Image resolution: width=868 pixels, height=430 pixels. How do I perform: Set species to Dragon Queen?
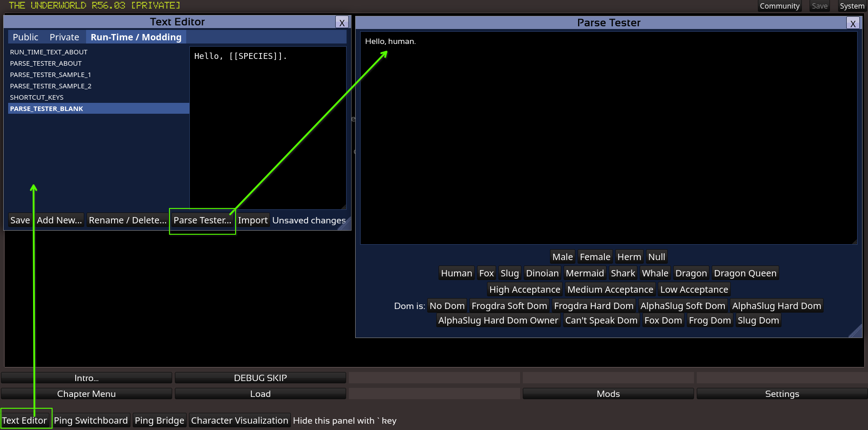745,273
